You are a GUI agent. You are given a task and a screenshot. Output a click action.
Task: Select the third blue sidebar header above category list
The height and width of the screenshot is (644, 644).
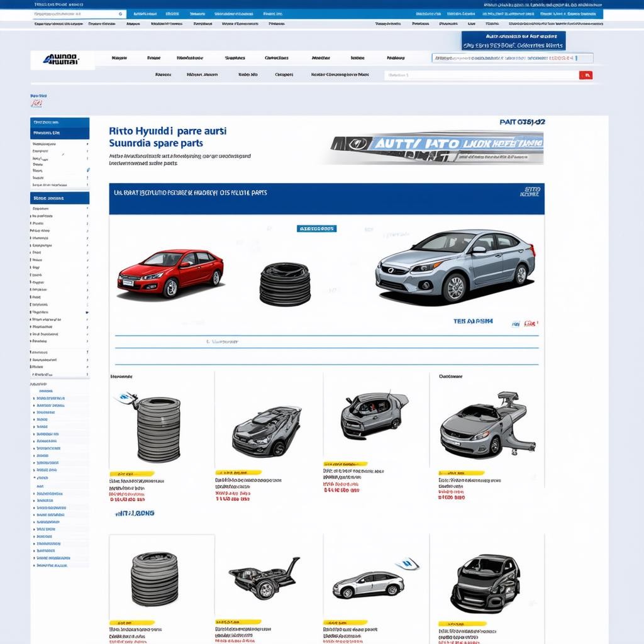point(60,198)
